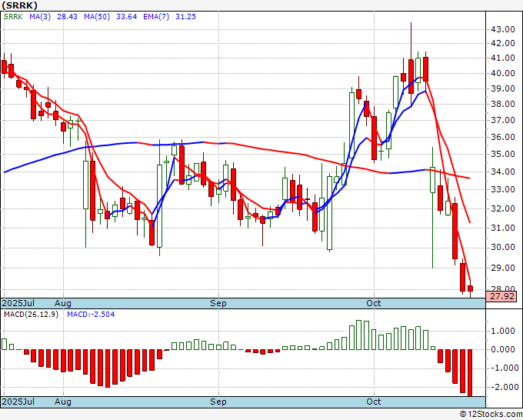Image resolution: width=523 pixels, height=420 pixels.
Task: Click the 38.00 price axis label
Action: [x=503, y=104]
